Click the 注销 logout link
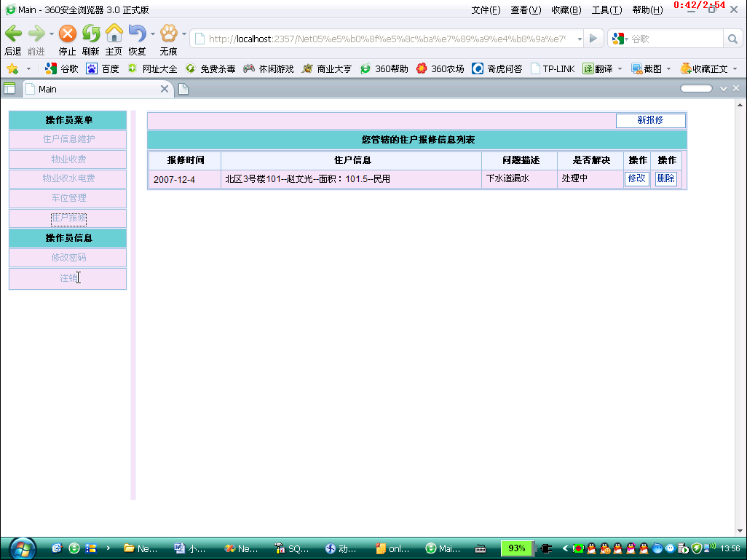The height and width of the screenshot is (560, 747). [68, 278]
